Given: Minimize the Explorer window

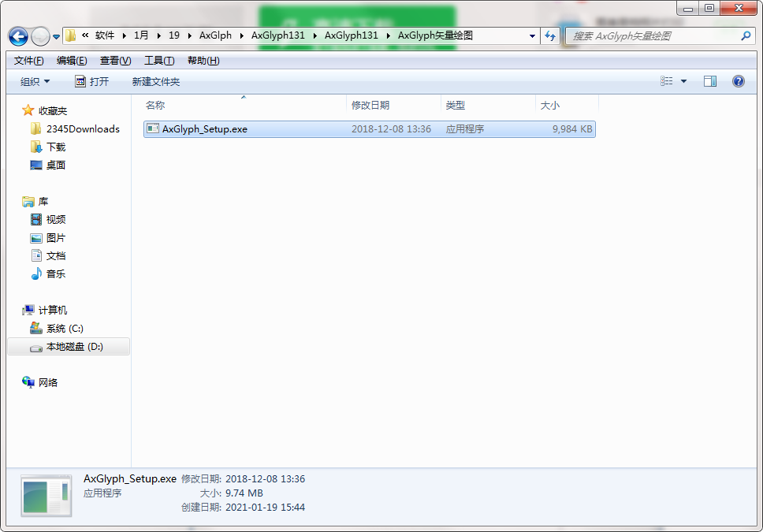Looking at the screenshot, I should [x=688, y=8].
